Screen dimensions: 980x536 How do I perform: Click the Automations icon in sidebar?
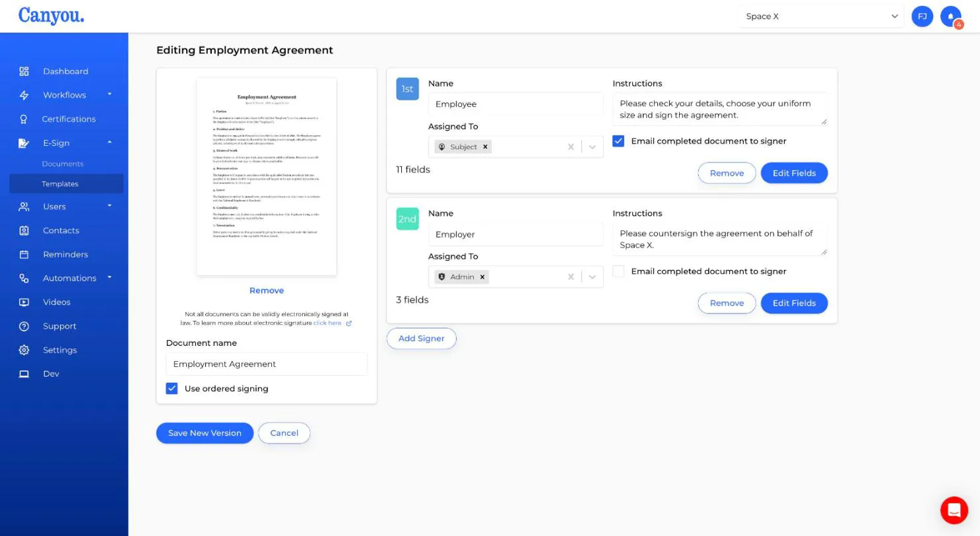click(x=24, y=278)
